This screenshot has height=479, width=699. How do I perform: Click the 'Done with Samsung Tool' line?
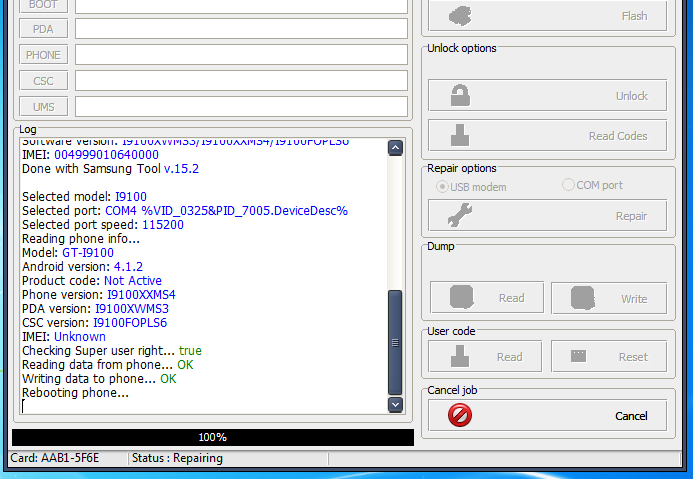111,169
